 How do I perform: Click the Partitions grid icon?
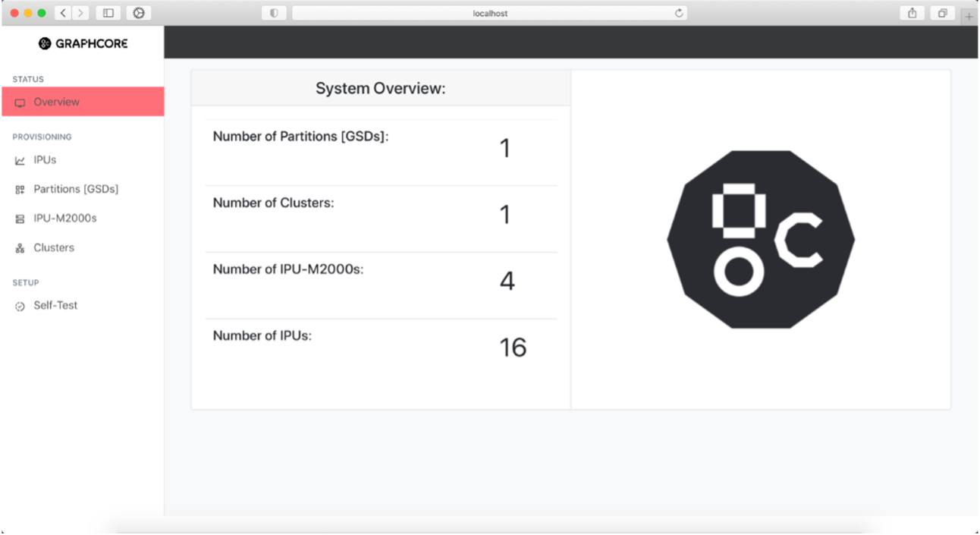click(x=20, y=190)
